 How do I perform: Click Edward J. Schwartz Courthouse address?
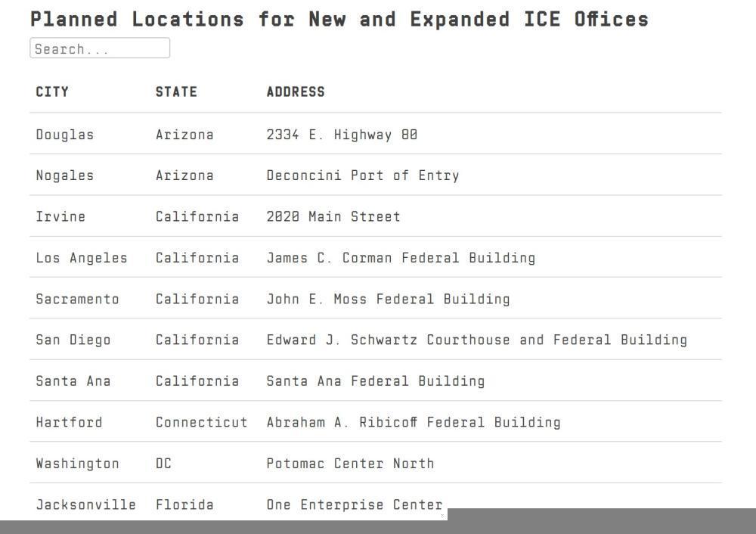[x=476, y=340]
